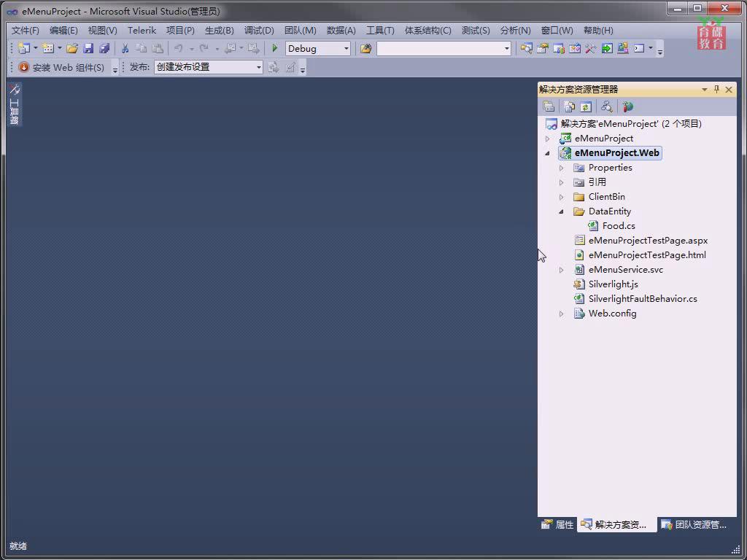Click the ASP.NET Configuration globe icon
This screenshot has height=560, width=747.
(x=628, y=106)
